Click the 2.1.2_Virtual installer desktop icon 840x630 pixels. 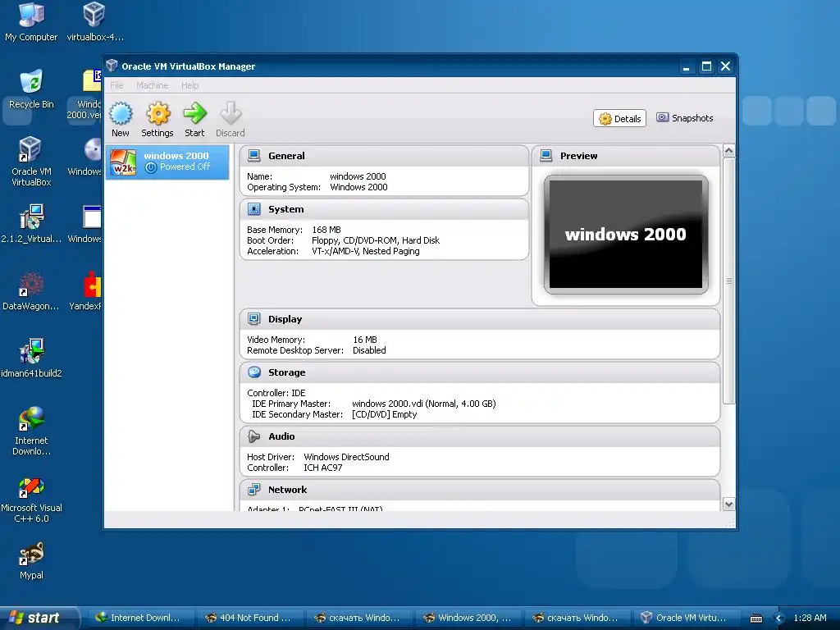(x=31, y=224)
